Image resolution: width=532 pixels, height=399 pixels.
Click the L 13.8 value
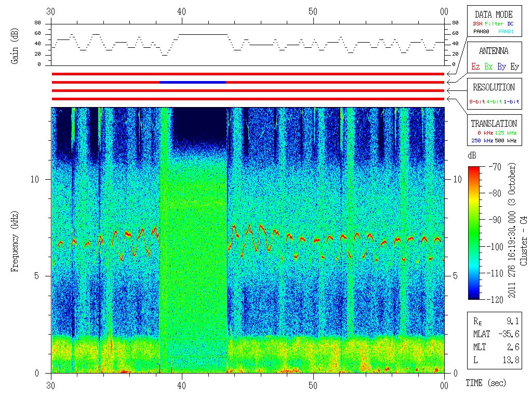tap(496, 360)
